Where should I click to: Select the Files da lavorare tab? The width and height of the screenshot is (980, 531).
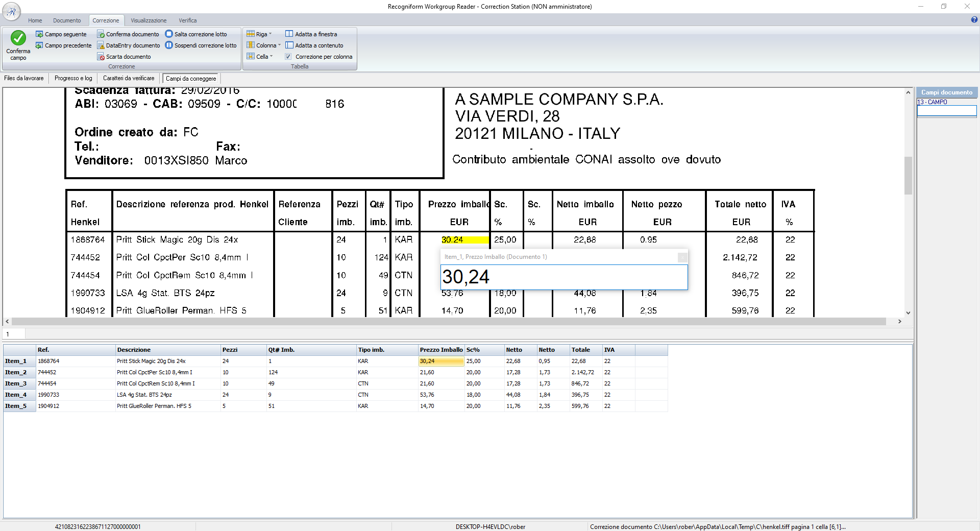[x=24, y=78]
